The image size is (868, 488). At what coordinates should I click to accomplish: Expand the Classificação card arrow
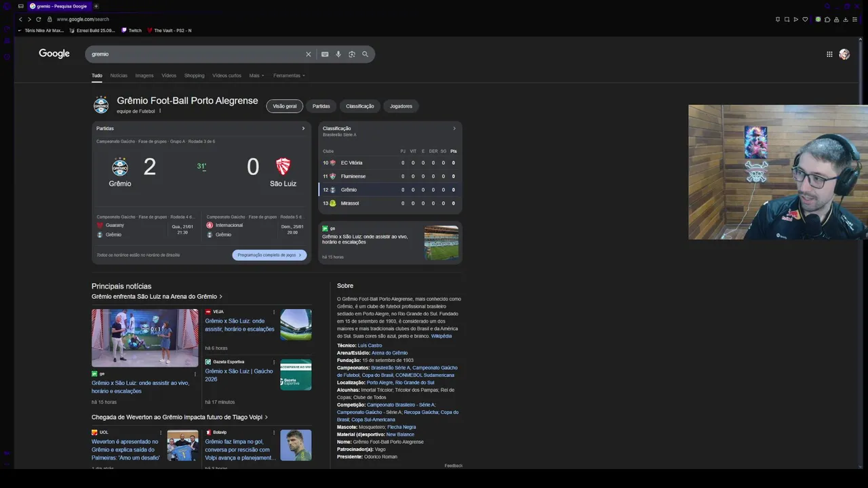click(x=454, y=129)
